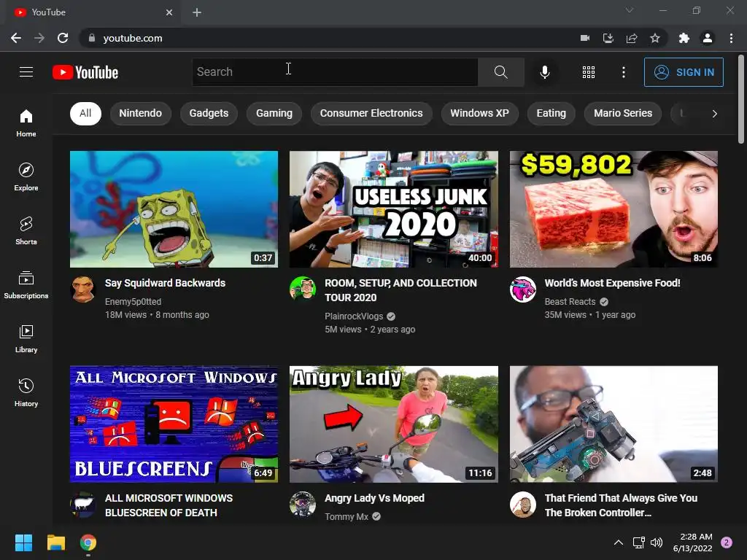Viewport: 747px width, 560px height.
Task: Play the Angry Lady thumbnail video
Action: click(x=393, y=424)
